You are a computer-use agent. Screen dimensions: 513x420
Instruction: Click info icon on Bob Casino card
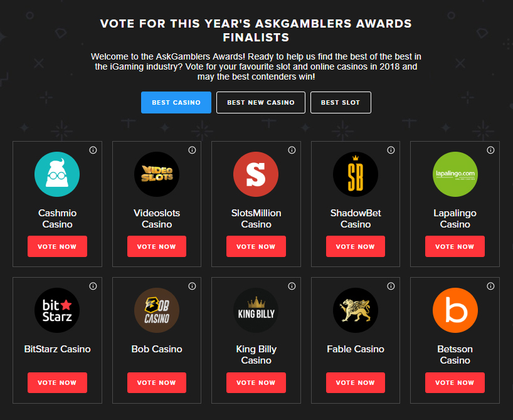click(x=192, y=286)
